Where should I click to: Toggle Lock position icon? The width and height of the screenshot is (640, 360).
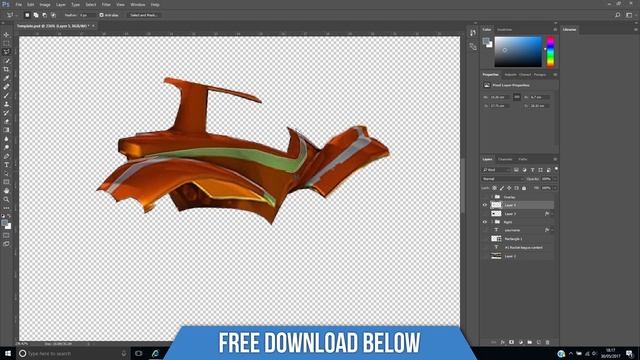click(509, 188)
